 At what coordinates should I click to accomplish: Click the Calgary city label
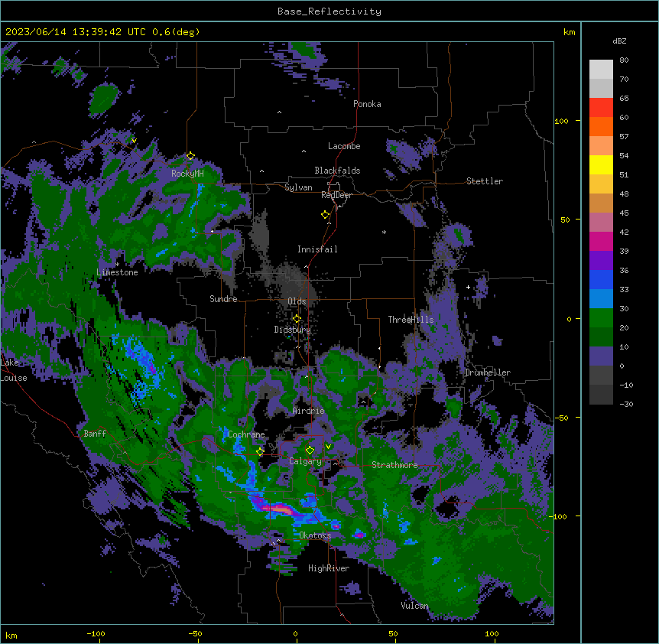click(305, 461)
